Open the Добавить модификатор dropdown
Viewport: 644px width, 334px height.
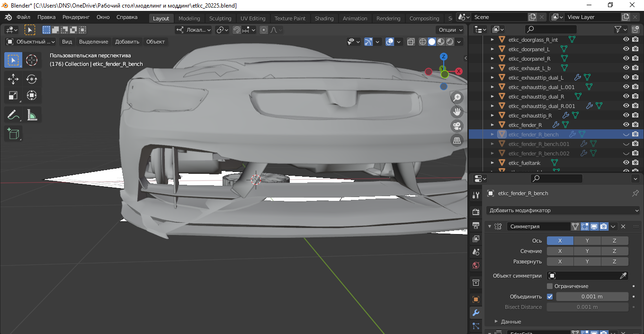pyautogui.click(x=563, y=210)
